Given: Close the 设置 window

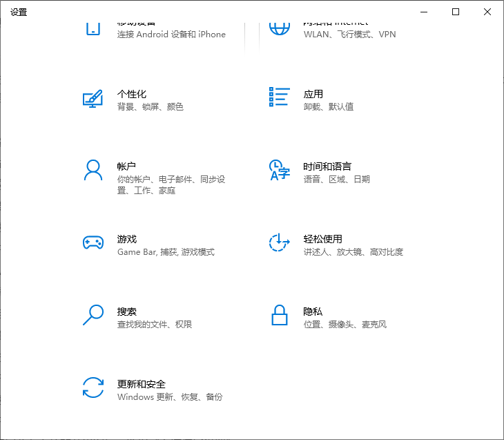Looking at the screenshot, I should [487, 12].
